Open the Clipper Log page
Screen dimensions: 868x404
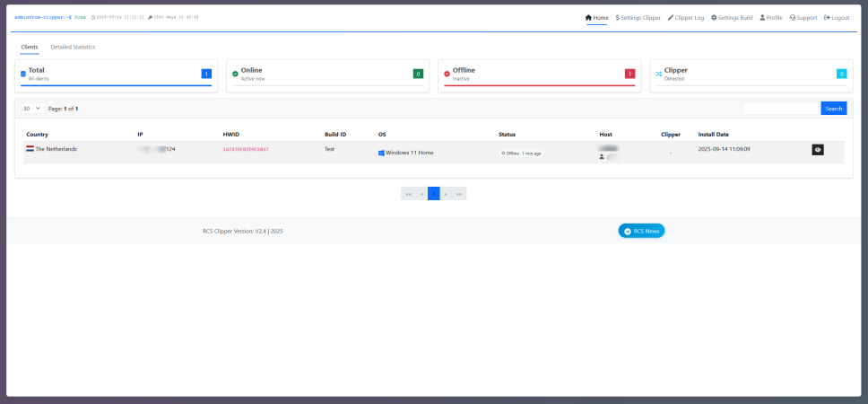(686, 18)
